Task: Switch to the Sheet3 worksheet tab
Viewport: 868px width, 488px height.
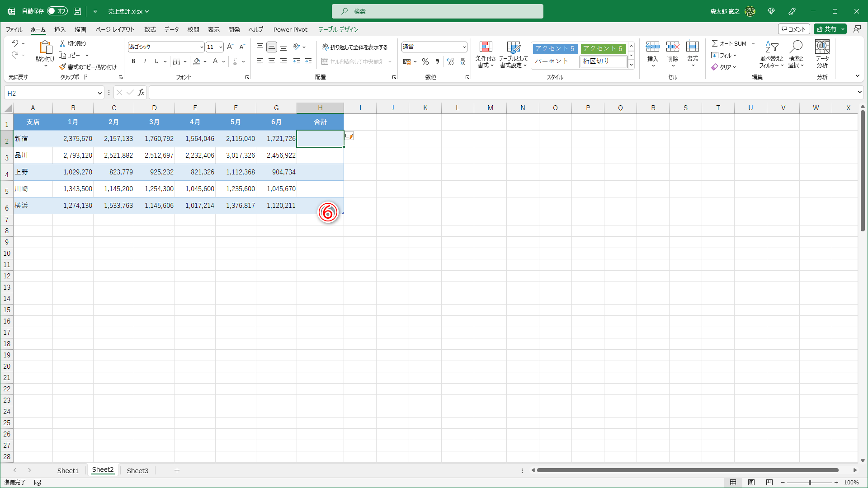Action: 137,470
